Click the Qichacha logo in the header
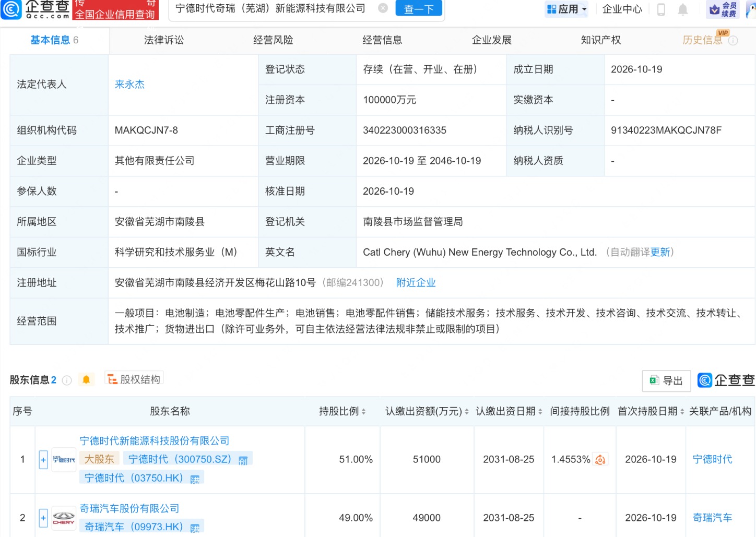Viewport: 756px width, 537px height. click(36, 9)
